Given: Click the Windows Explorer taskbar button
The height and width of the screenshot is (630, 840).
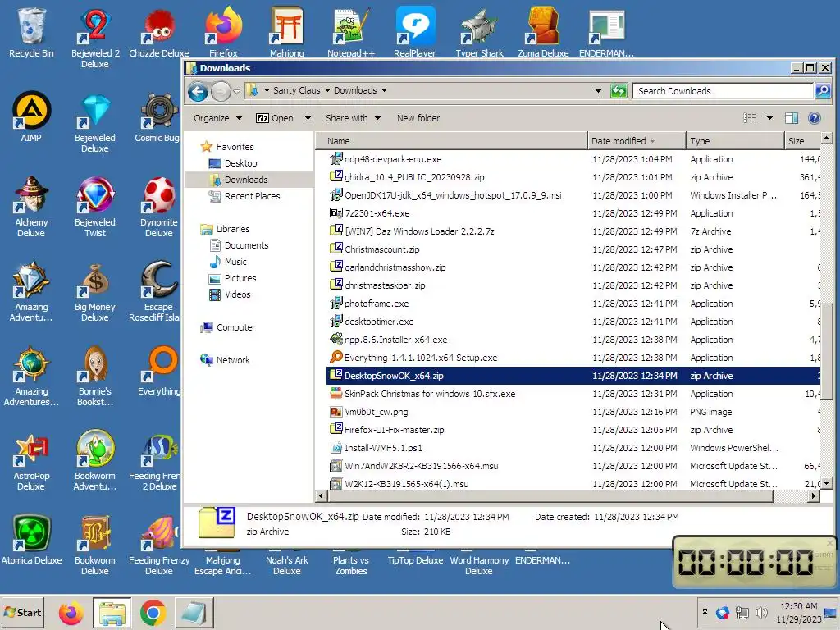Looking at the screenshot, I should (112, 613).
